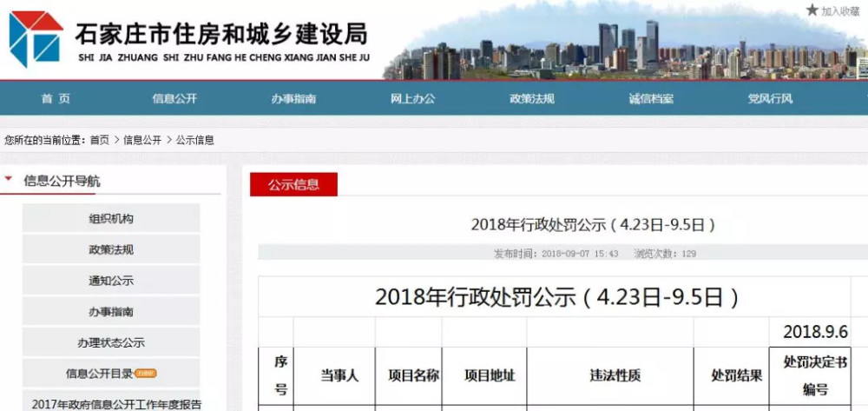The image size is (868, 411).
Task: Open 诚信档案 in the navigation bar
Action: (x=651, y=99)
